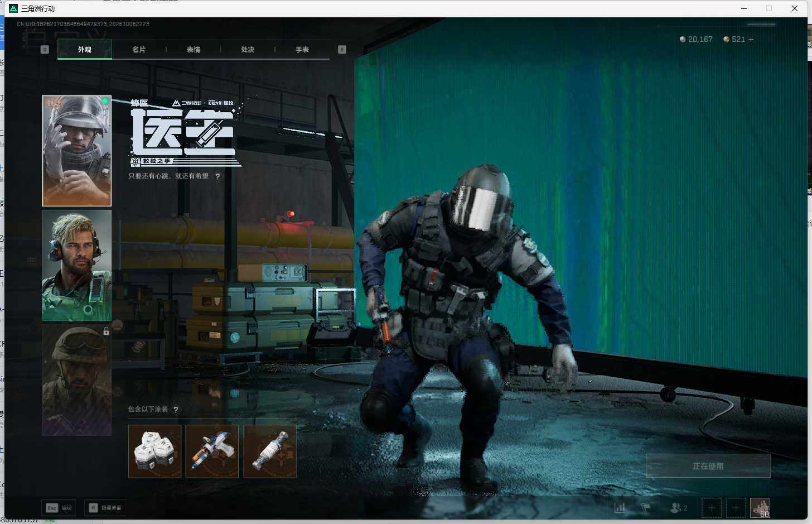
Task: Open help next to 包含以下涂装
Action: click(x=176, y=410)
